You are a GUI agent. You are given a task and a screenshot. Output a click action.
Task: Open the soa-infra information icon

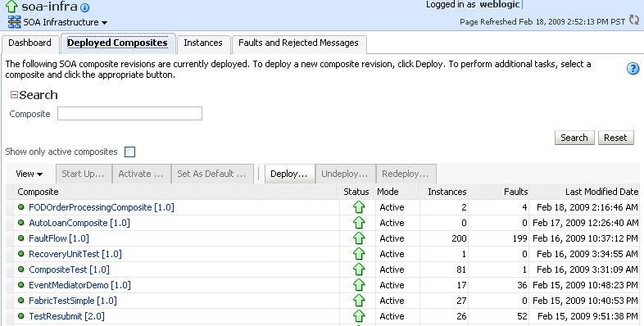[84, 7]
